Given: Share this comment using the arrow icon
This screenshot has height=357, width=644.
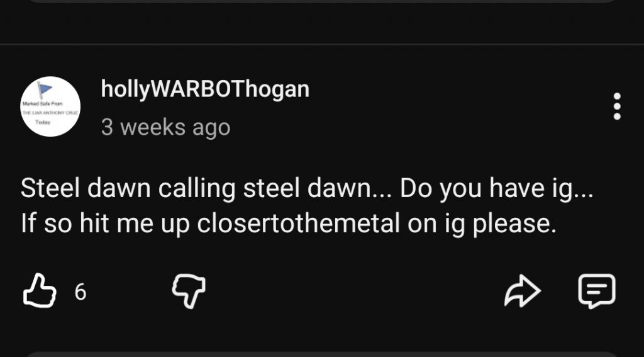Looking at the screenshot, I should pyautogui.click(x=523, y=292).
